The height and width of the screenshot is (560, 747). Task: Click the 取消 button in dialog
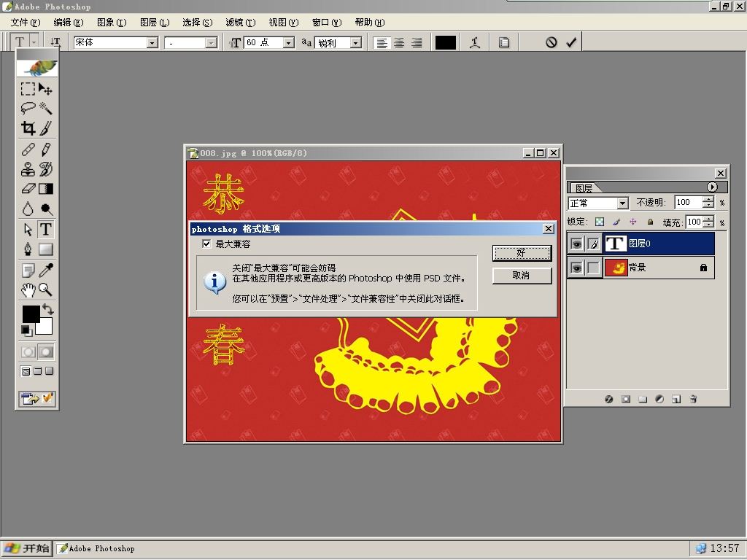click(x=522, y=276)
